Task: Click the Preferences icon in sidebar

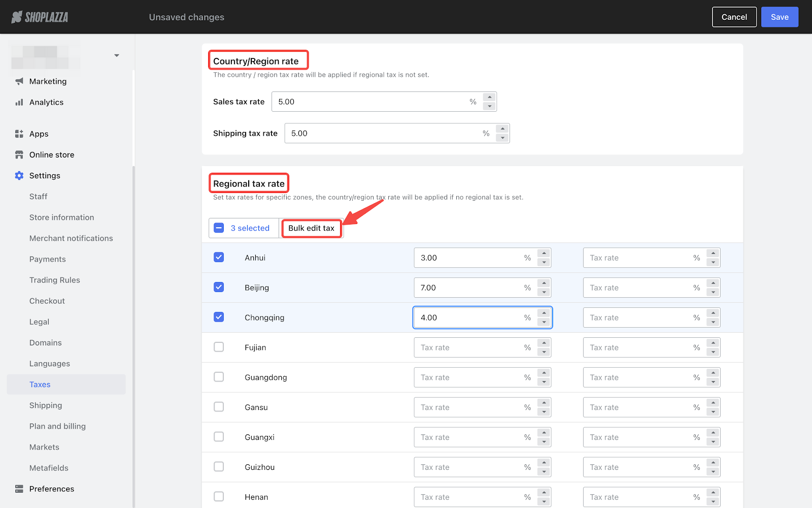Action: point(19,489)
